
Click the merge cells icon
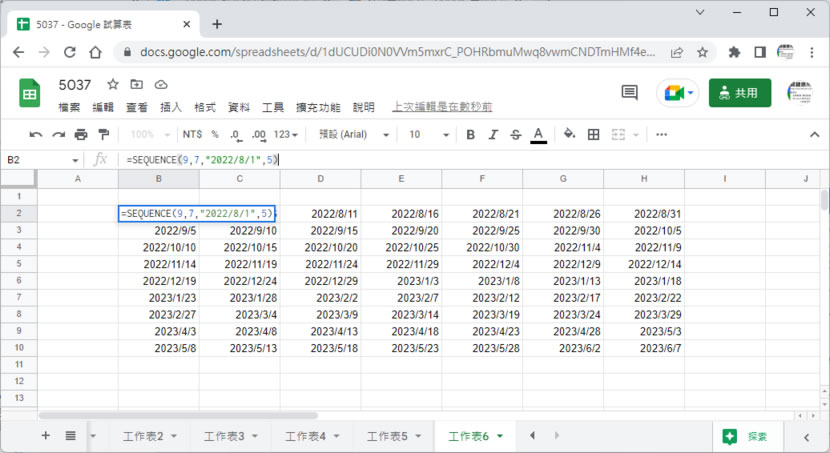[x=618, y=134]
